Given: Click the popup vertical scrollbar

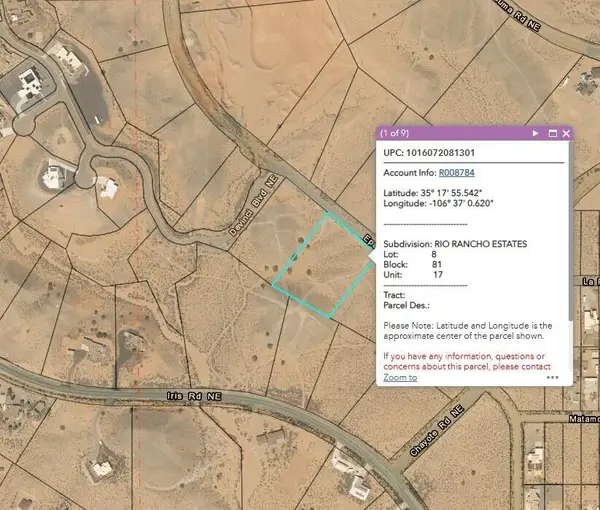Looking at the screenshot, I should pyautogui.click(x=571, y=231).
